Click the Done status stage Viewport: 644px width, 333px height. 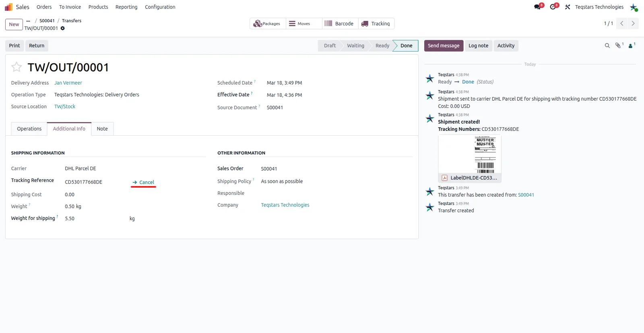[406, 46]
